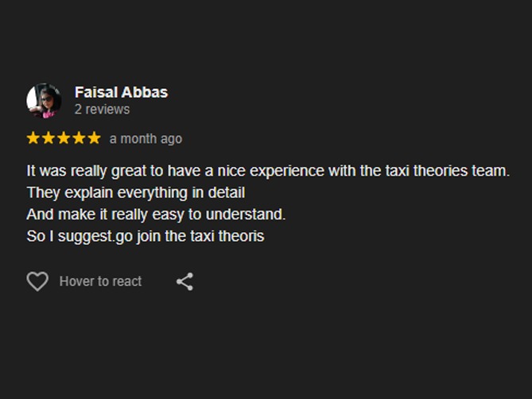Click the first yellow rating star
Screen dimensions: 532x399
point(33,138)
